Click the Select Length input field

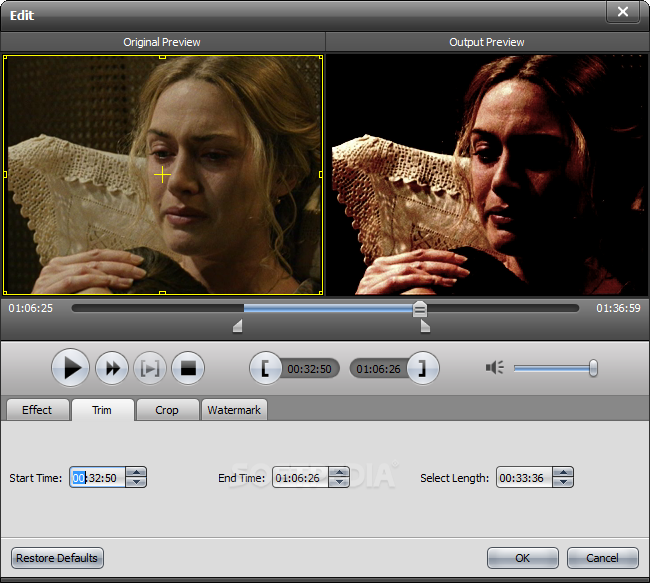[x=524, y=478]
